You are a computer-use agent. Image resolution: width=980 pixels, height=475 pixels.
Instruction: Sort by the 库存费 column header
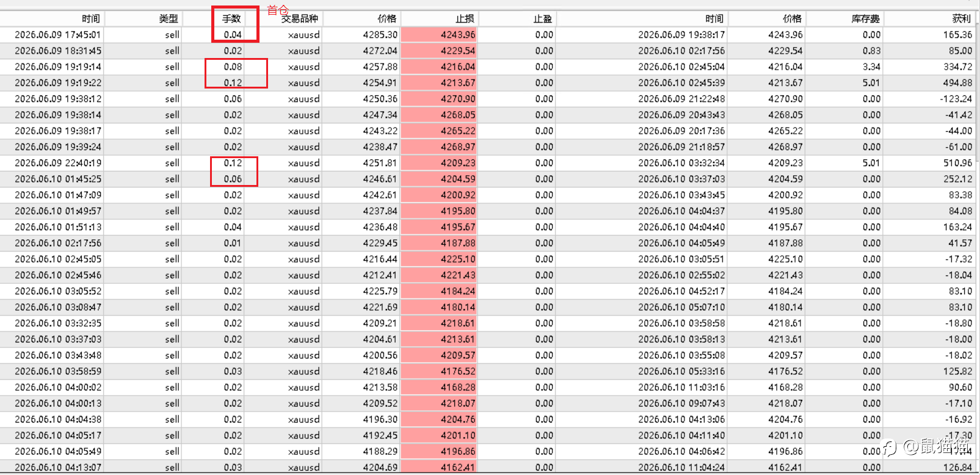click(x=865, y=19)
